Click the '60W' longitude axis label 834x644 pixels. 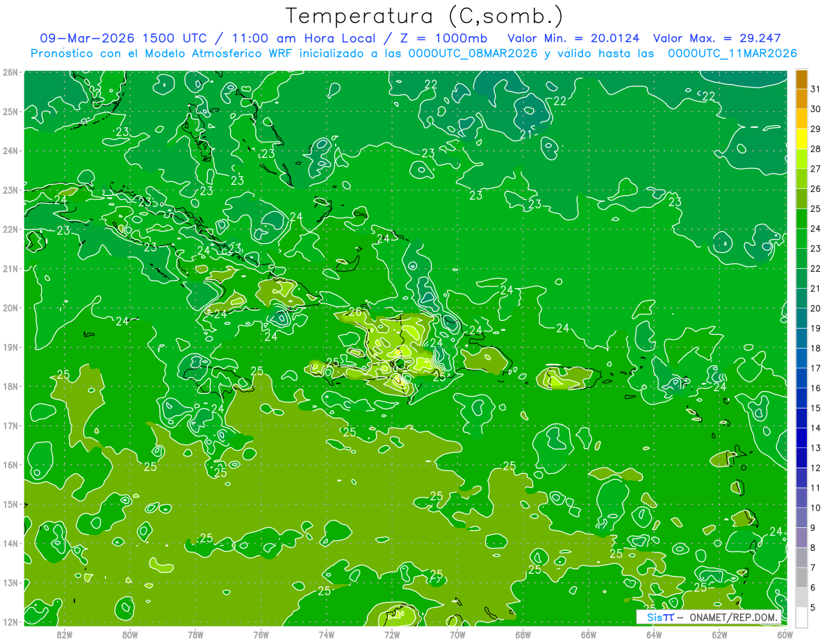pyautogui.click(x=785, y=634)
